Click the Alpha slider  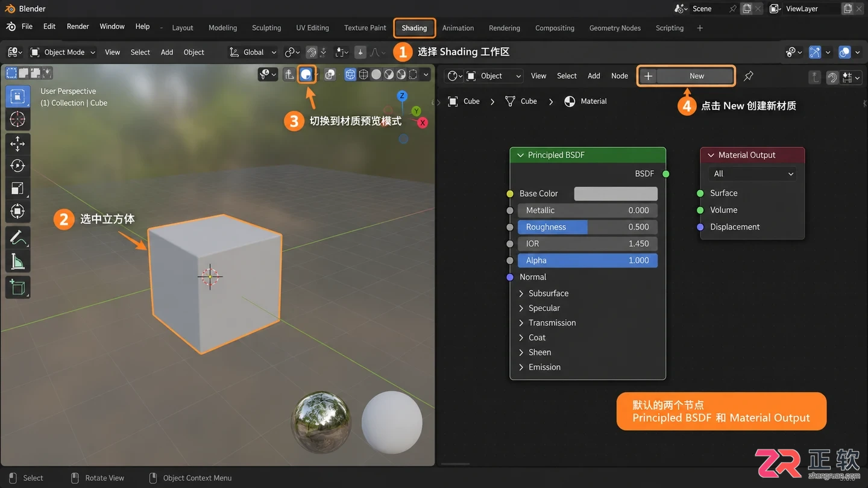point(588,260)
